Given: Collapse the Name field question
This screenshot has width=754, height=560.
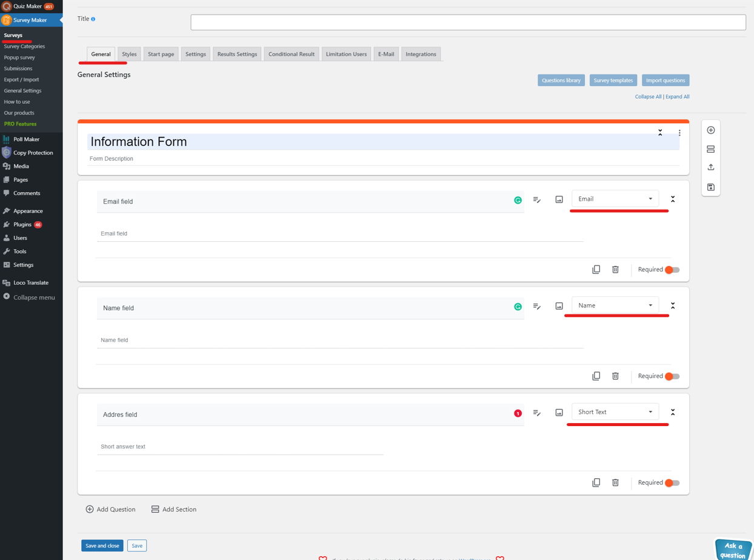Looking at the screenshot, I should pos(673,306).
